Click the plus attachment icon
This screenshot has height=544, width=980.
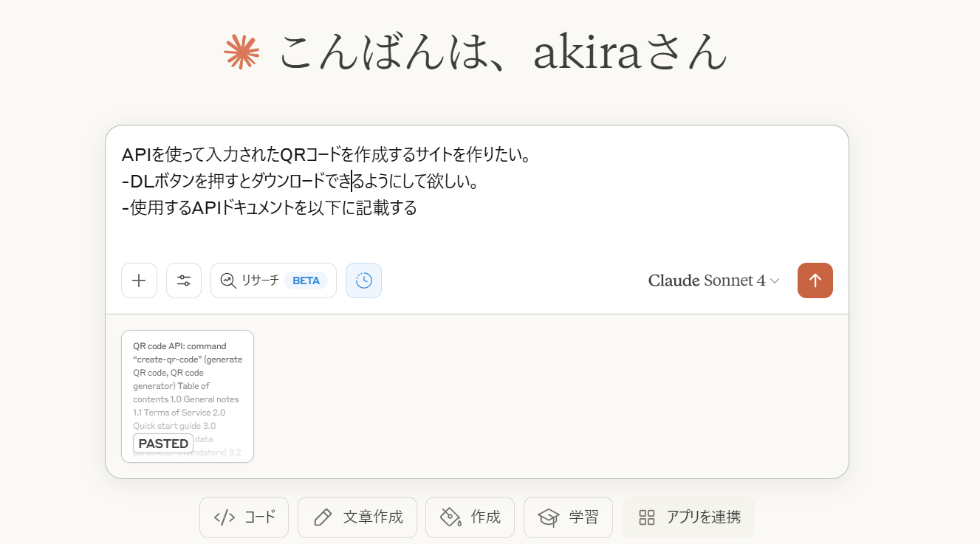[x=139, y=280]
